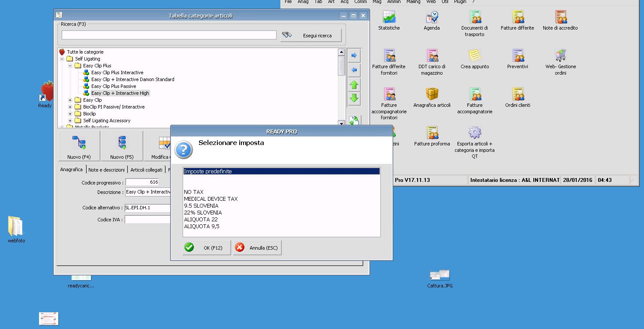
Task: Confirm with OK (F12)
Action: tap(207, 248)
